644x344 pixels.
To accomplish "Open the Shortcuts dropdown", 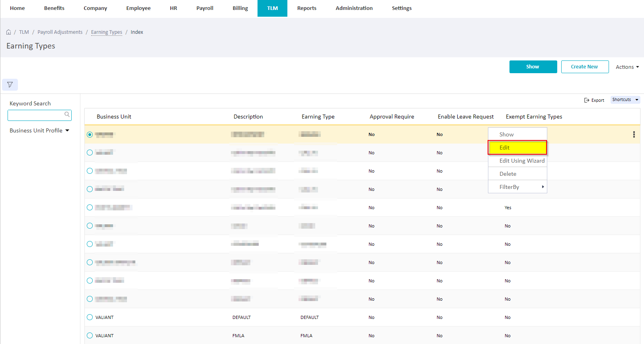I will click(625, 100).
